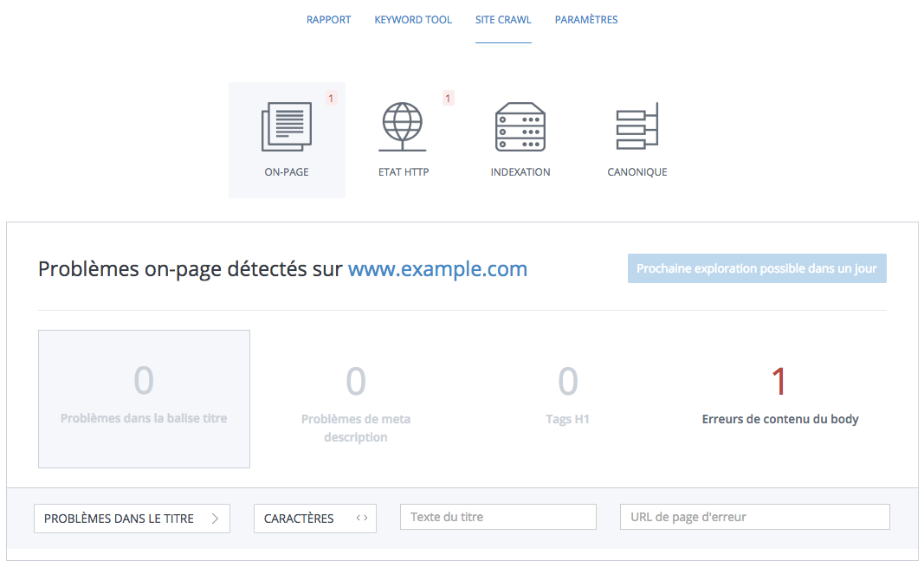
Task: Open the Problèmes de meta description card
Action: tap(356, 398)
